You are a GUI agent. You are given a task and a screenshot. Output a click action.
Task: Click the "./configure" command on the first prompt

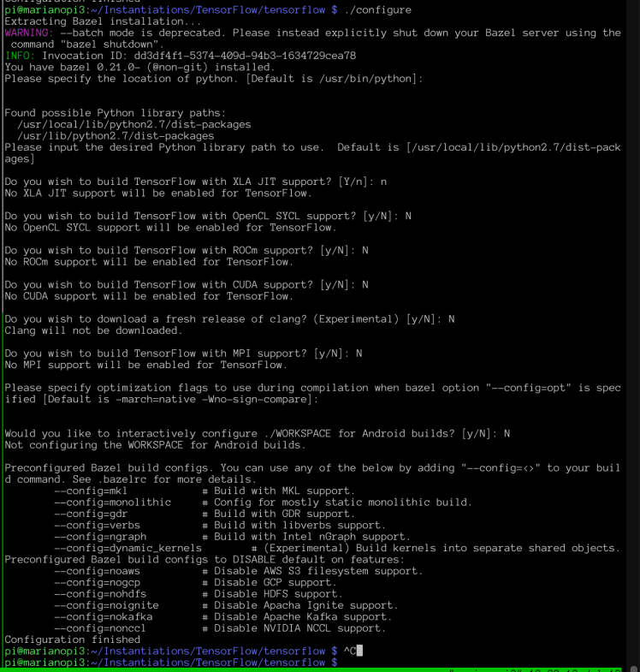(x=378, y=10)
